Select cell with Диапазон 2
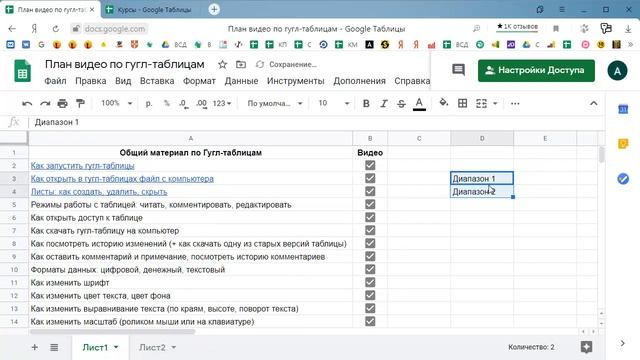 (x=482, y=191)
